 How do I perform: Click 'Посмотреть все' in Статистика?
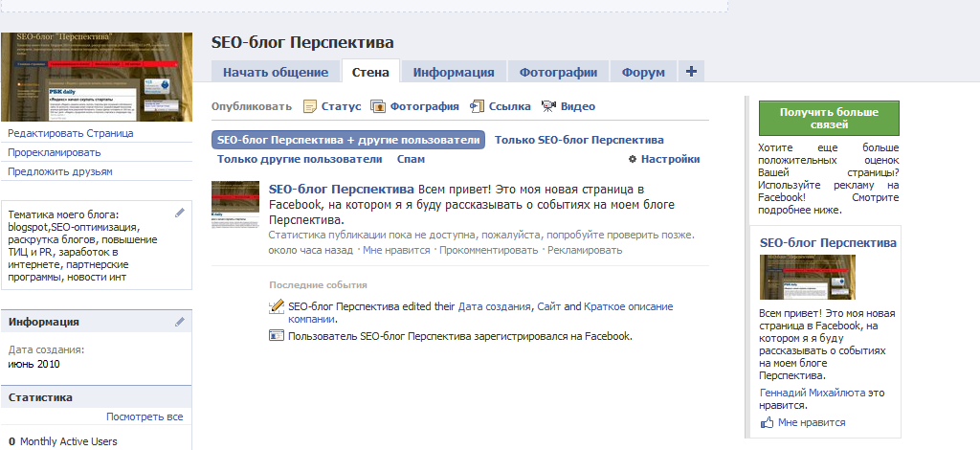point(145,416)
